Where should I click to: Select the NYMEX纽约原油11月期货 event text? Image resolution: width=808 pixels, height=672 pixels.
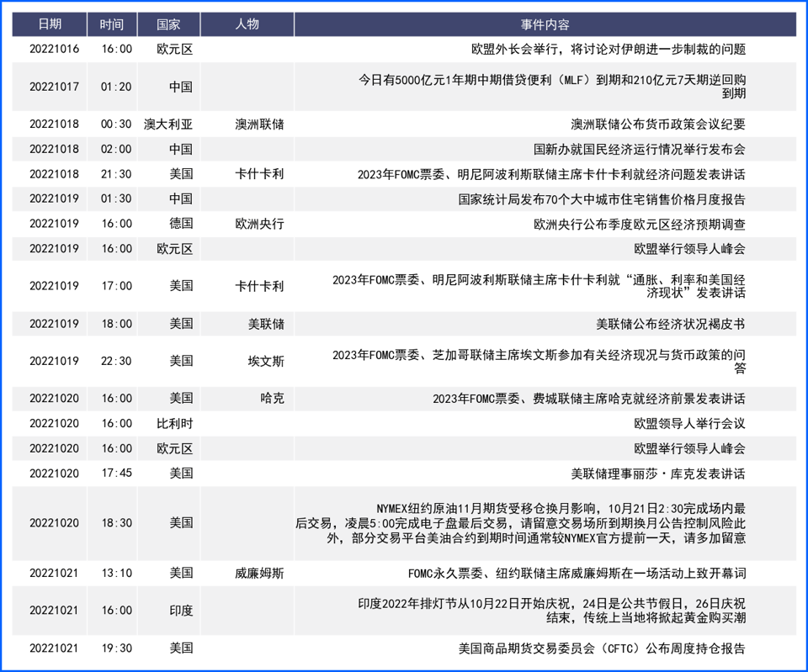pyautogui.click(x=520, y=523)
